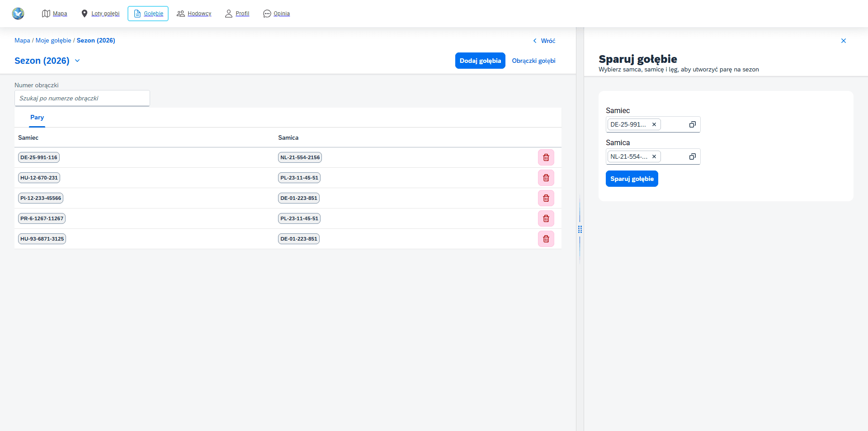Click DE-01-223-851 in the PI-12-233-45566 row
This screenshot has width=868, height=431.
pyautogui.click(x=299, y=198)
